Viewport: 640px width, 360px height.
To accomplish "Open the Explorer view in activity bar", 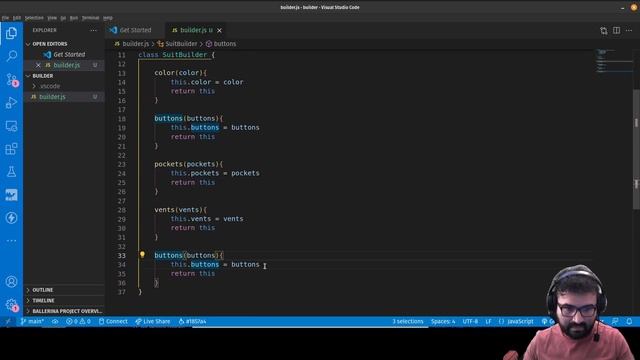I will (x=11, y=33).
